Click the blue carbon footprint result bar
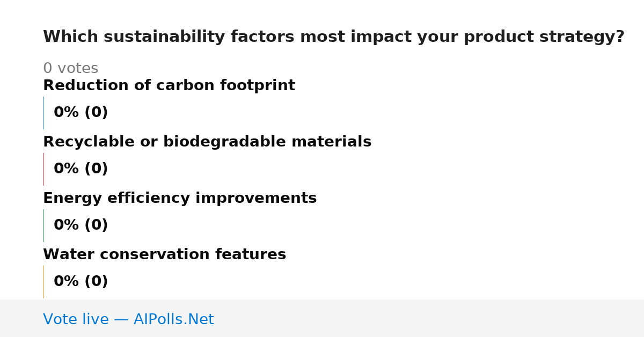 coord(43,113)
